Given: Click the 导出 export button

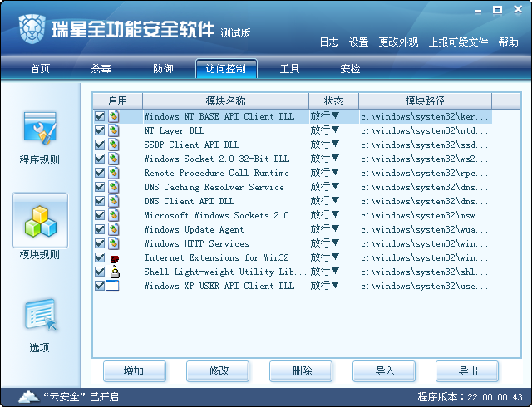Looking at the screenshot, I should pyautogui.click(x=467, y=371).
